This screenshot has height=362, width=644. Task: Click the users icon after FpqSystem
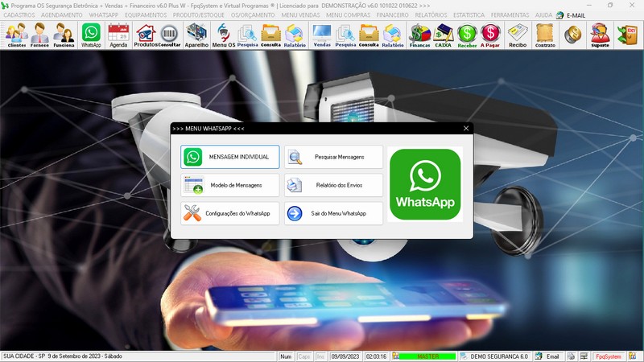coord(633,356)
